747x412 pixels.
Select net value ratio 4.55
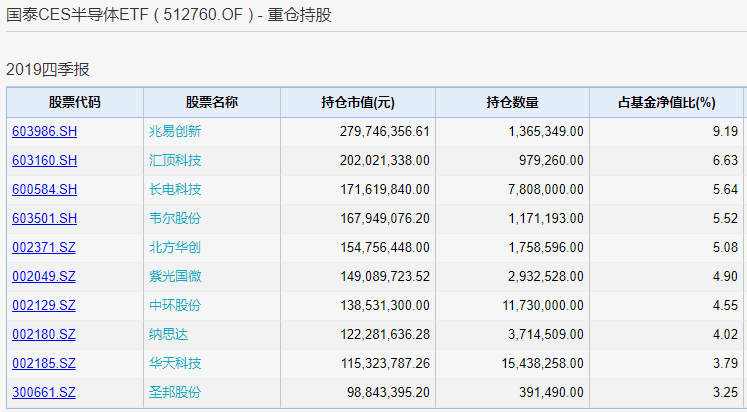pos(725,306)
